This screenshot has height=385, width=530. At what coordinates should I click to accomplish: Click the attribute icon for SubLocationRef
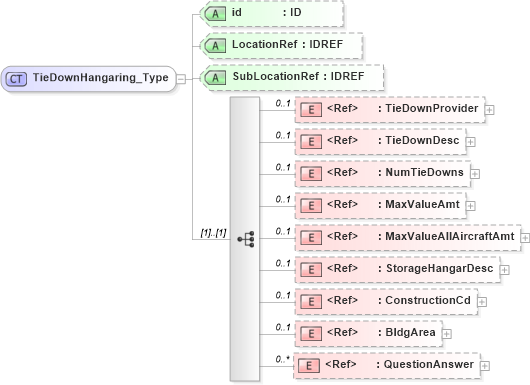pos(215,78)
